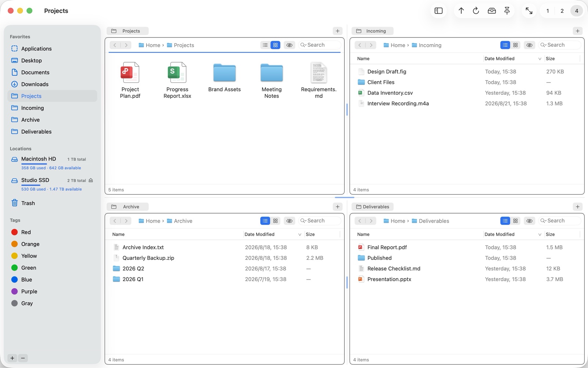Switch to two-pane layout button 2
This screenshot has width=588, height=368.
562,11
